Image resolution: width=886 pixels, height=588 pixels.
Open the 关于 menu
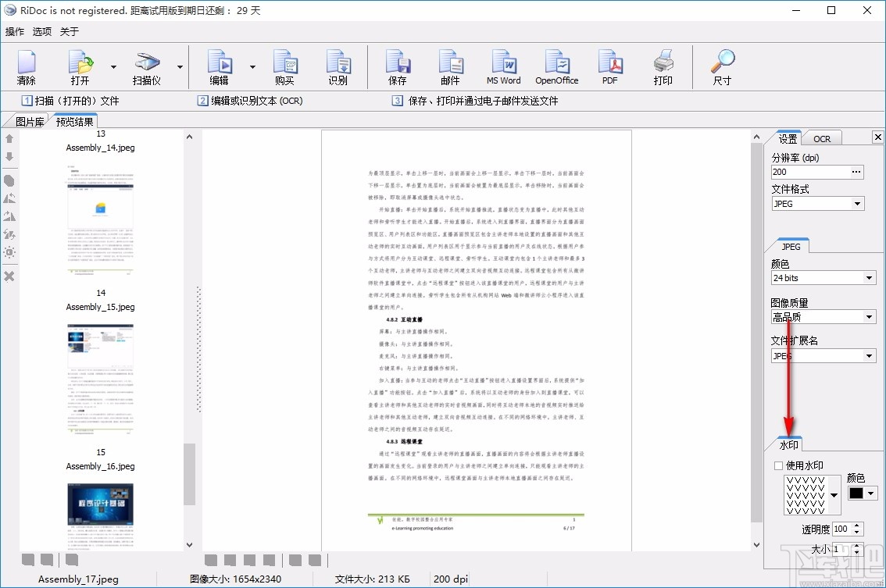tap(69, 32)
